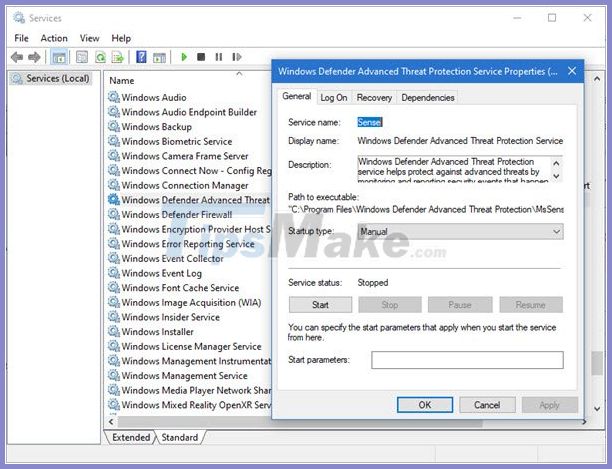Select the Windows Defender Firewall gear icon
The width and height of the screenshot is (612, 469).
point(114,214)
